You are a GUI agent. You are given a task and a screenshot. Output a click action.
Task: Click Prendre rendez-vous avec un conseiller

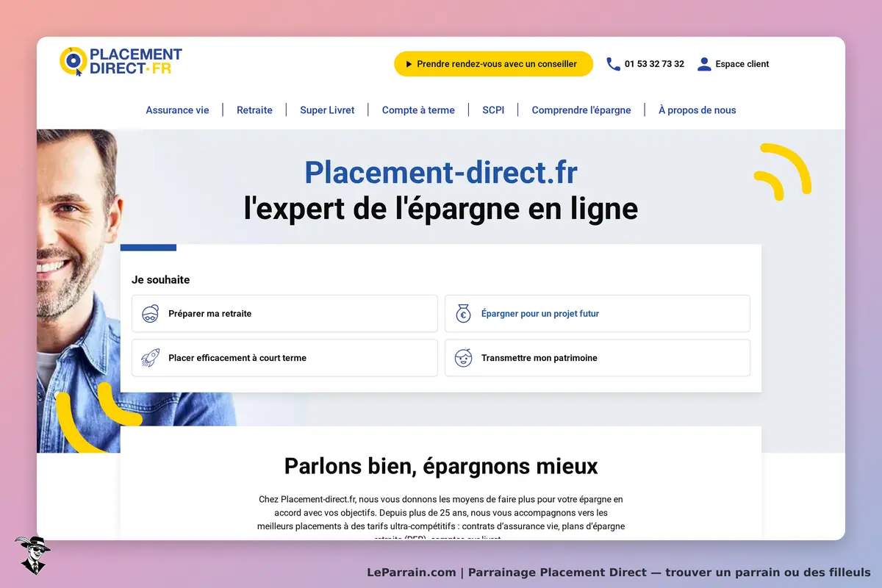tap(493, 64)
